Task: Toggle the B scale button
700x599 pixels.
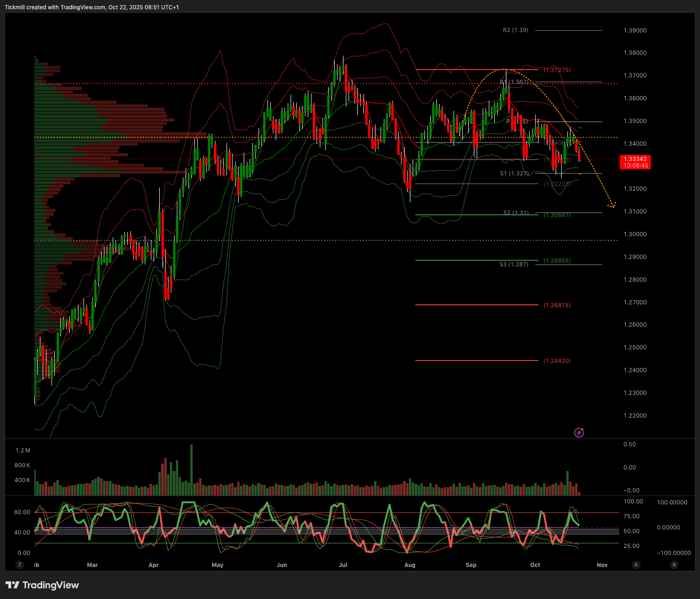Action: click(674, 565)
